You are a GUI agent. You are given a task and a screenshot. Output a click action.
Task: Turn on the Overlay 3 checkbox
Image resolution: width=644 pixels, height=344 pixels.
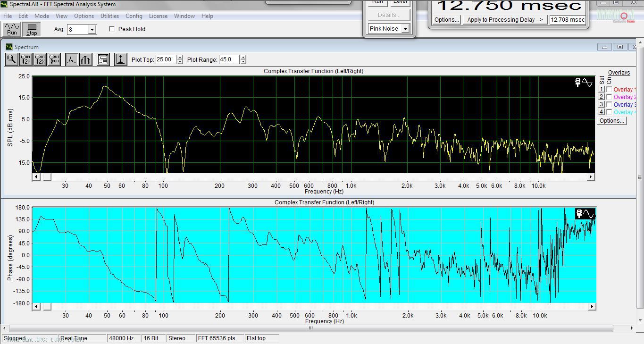[609, 105]
